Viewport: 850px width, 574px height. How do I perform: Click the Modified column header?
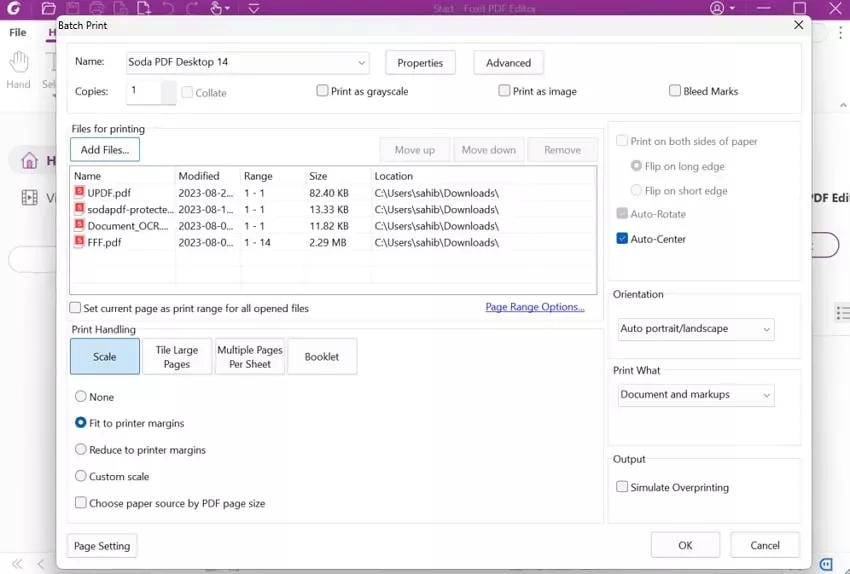[208, 176]
